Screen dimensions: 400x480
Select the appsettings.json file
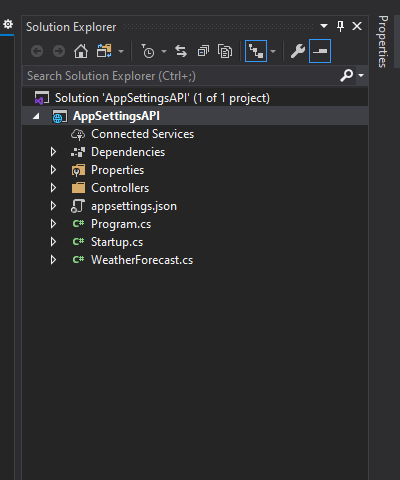[x=134, y=206]
